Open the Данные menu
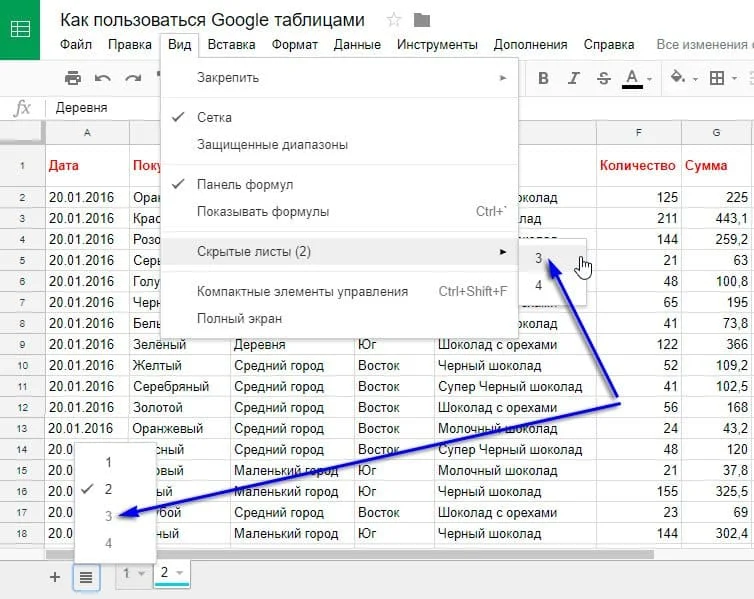This screenshot has height=599, width=754. (357, 45)
